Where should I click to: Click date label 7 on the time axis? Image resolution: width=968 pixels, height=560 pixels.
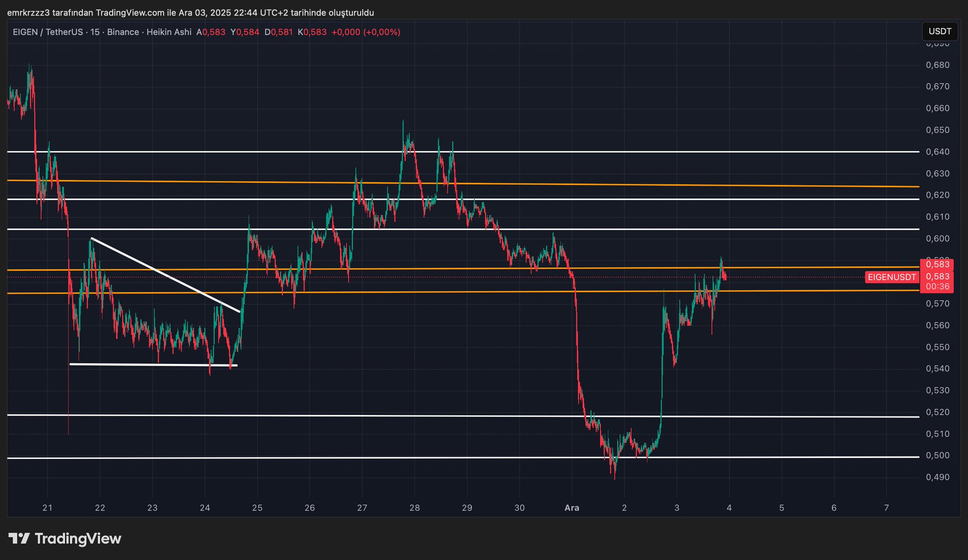[x=886, y=508]
